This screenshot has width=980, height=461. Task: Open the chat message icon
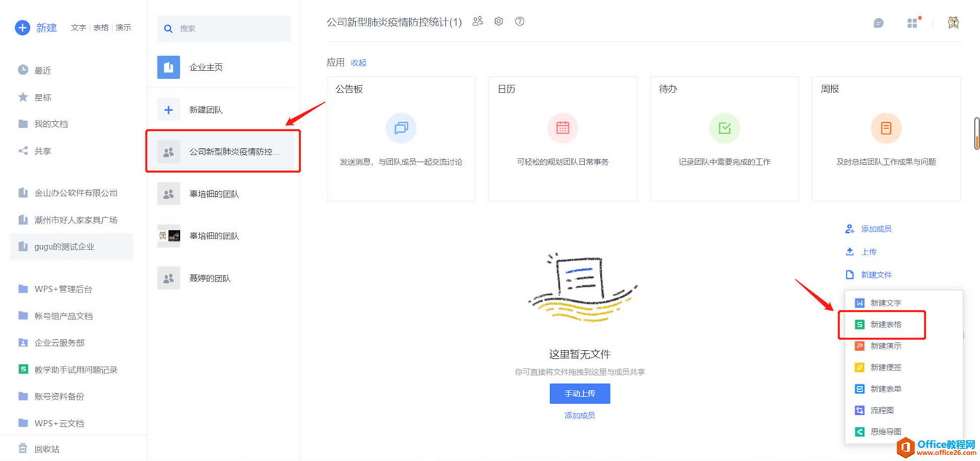pyautogui.click(x=879, y=23)
